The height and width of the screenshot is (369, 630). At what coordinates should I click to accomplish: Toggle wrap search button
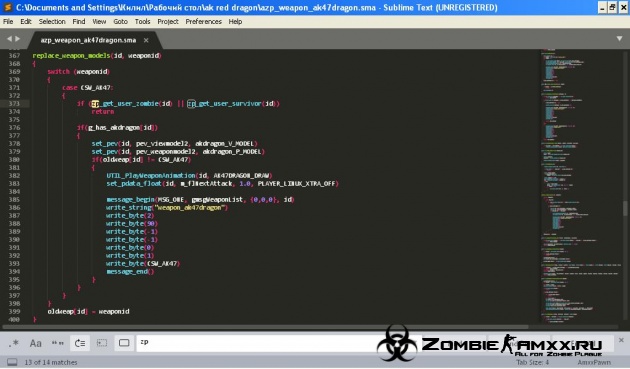(80, 343)
